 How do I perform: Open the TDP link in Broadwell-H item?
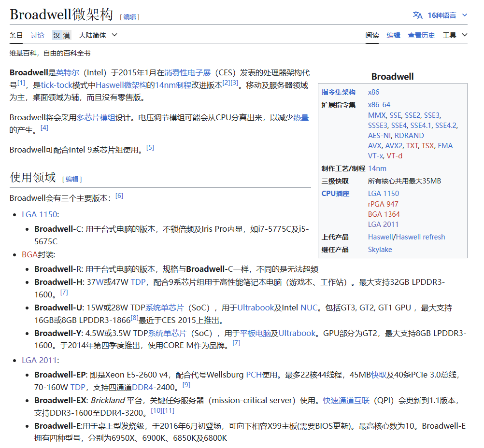click(x=138, y=282)
